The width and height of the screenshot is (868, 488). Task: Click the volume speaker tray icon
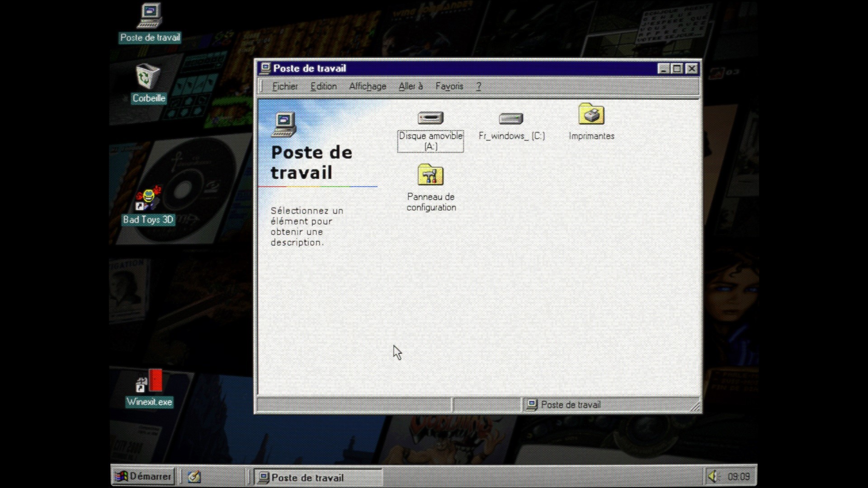click(x=713, y=476)
